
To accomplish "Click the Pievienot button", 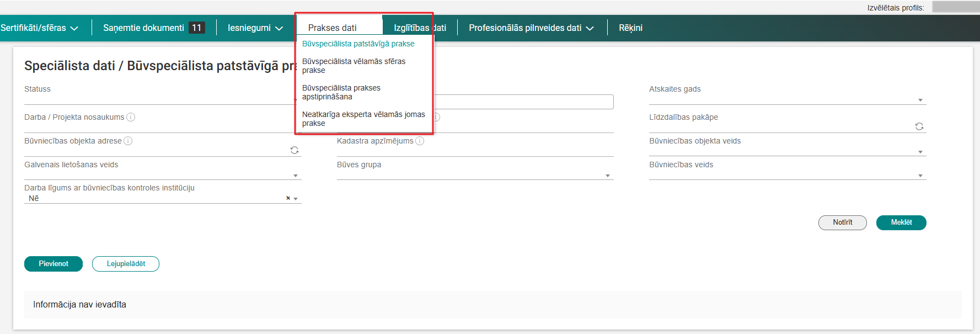I will coord(53,264).
